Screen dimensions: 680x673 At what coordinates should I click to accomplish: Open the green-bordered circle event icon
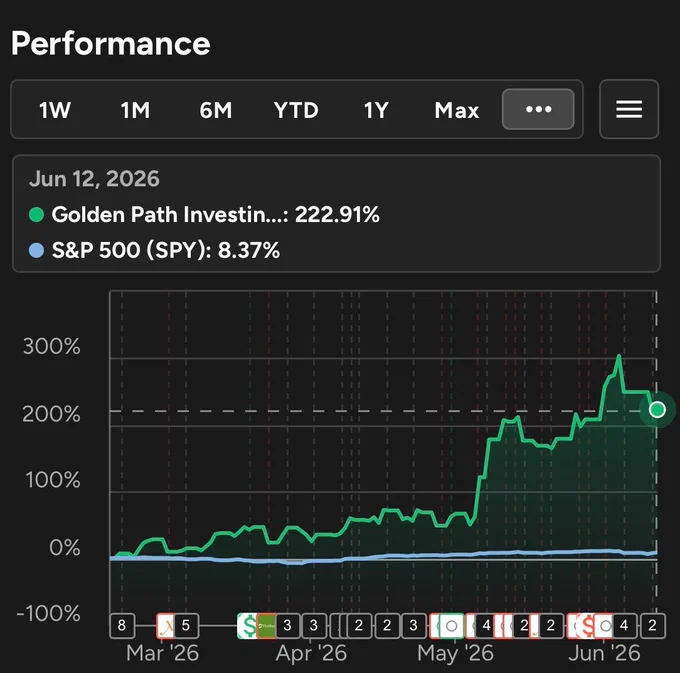click(451, 626)
